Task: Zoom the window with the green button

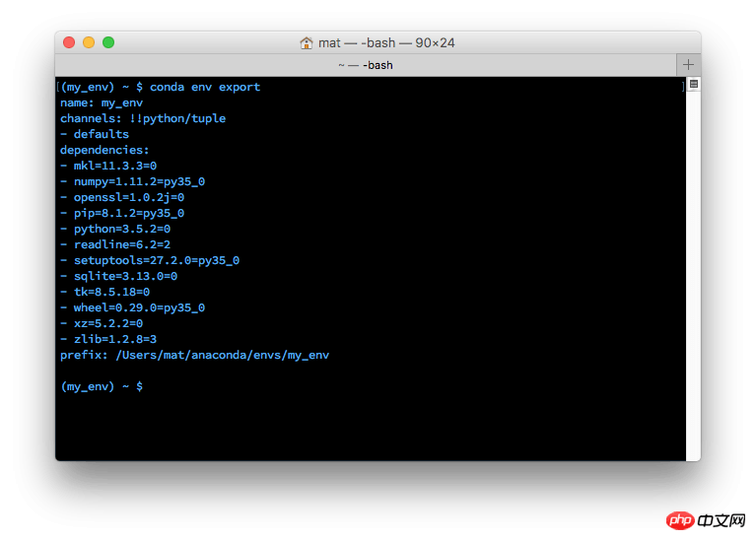Action: [x=108, y=42]
